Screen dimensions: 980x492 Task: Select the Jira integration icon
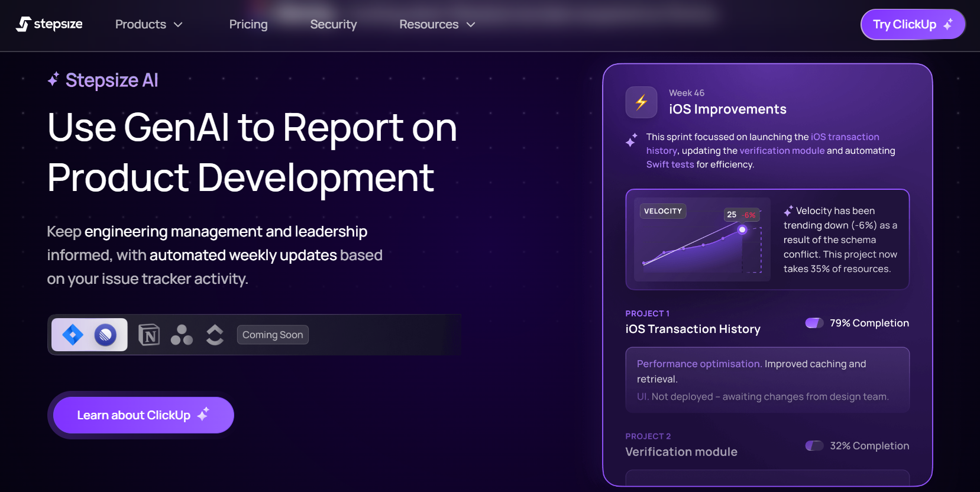coord(73,335)
